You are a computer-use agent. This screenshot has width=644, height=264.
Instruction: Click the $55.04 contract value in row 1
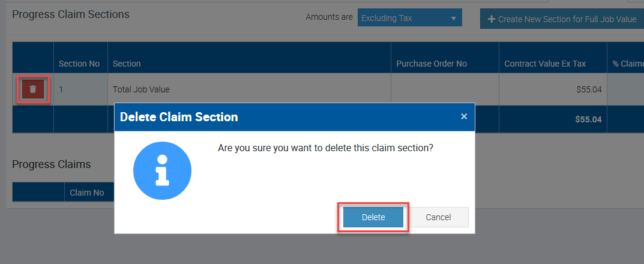tap(588, 89)
